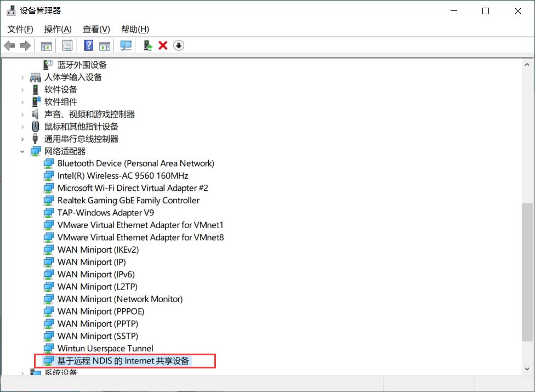The height and width of the screenshot is (392, 535).
Task: Click the Forward arrow toolbar icon
Action: (25, 46)
